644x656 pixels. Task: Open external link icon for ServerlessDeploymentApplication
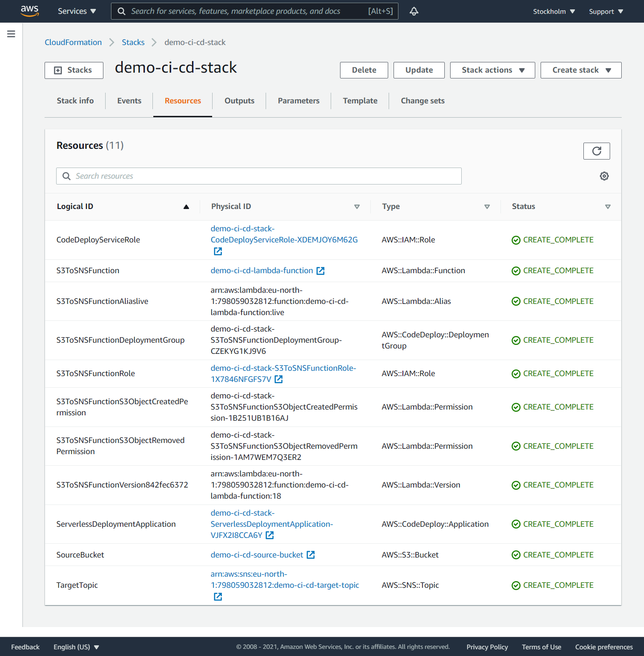click(270, 535)
